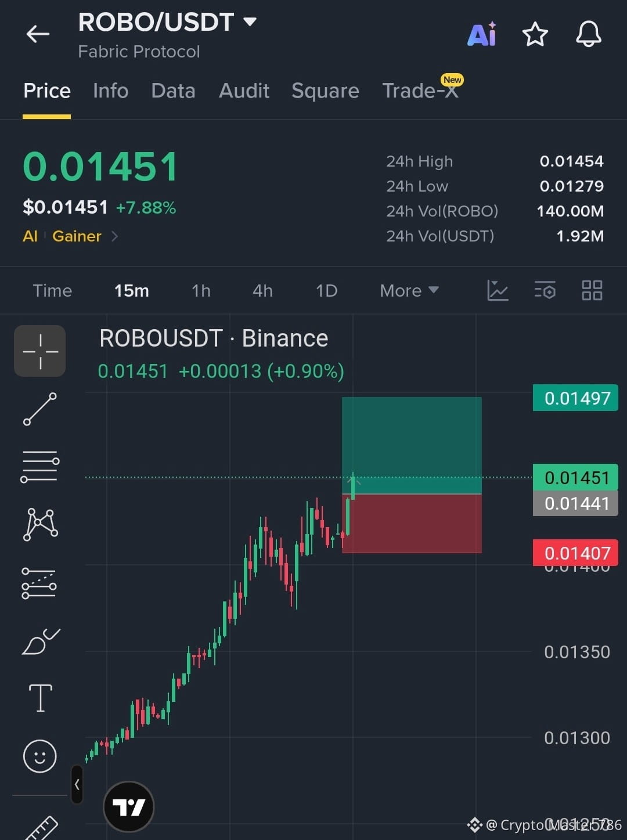
Task: Click the 24h Vol(USDT) value 1.92M
Action: click(580, 236)
